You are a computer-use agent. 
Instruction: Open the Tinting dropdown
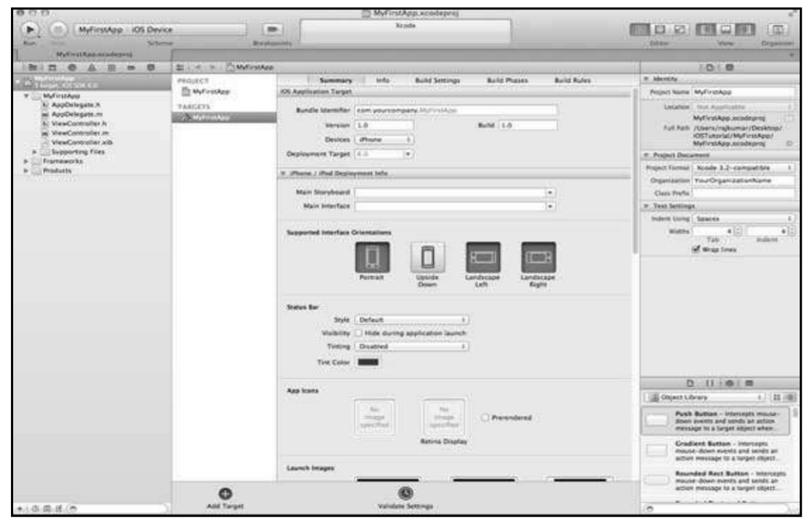(412, 347)
